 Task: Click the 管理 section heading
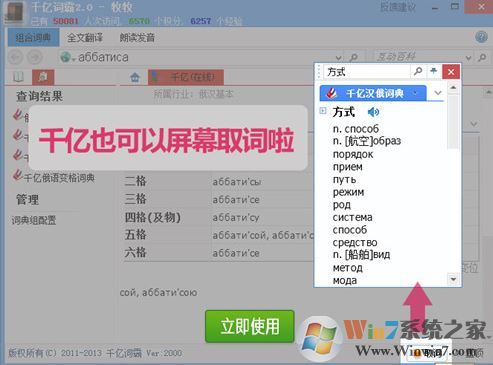click(x=27, y=200)
